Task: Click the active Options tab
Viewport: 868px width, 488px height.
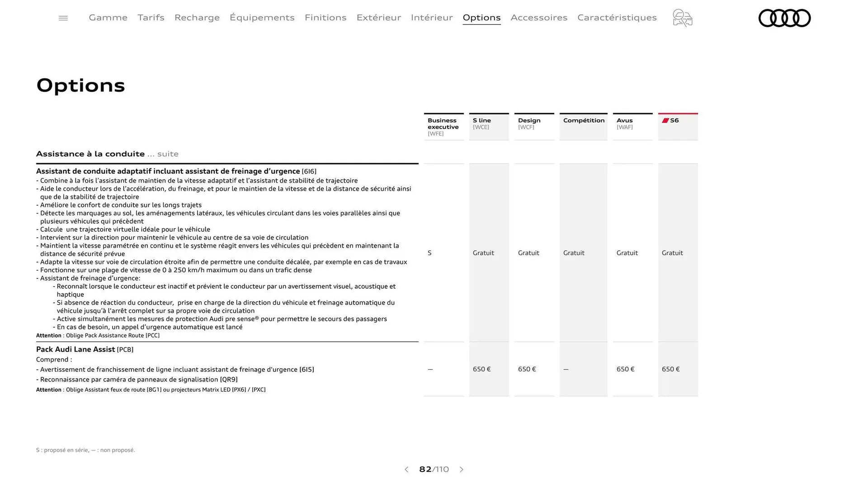Action: click(481, 18)
